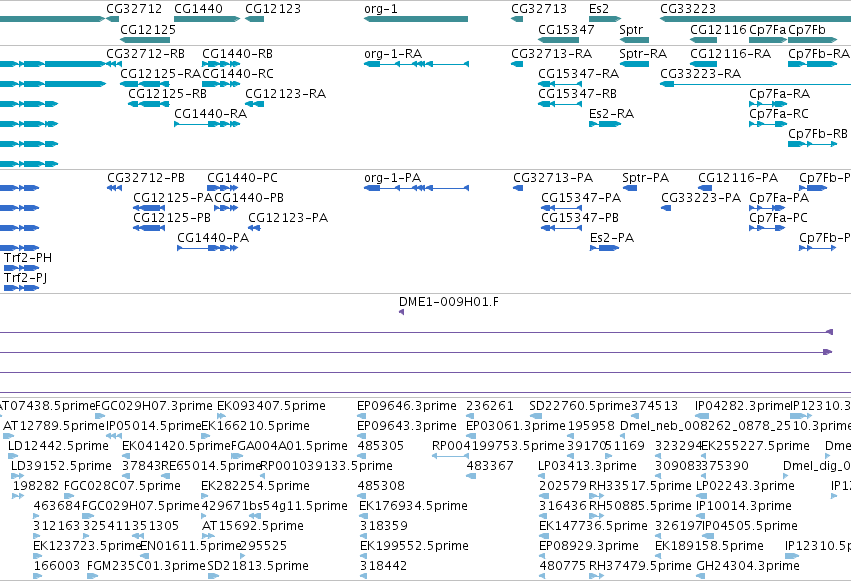The width and height of the screenshot is (851, 581).
Task: Select the CG1440-PA protein label
Action: point(213,238)
